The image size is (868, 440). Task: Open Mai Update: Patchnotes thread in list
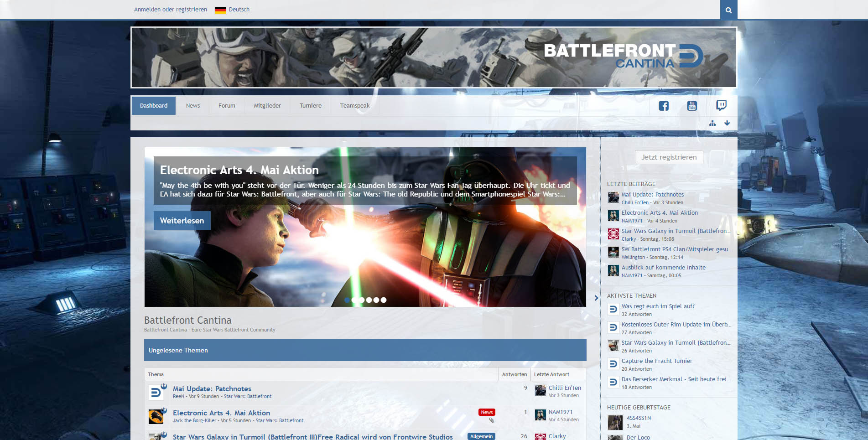point(212,389)
